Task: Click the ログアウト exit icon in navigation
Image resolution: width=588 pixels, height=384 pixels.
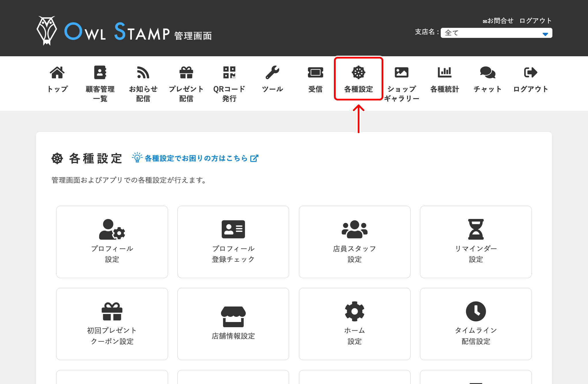Action: click(531, 72)
